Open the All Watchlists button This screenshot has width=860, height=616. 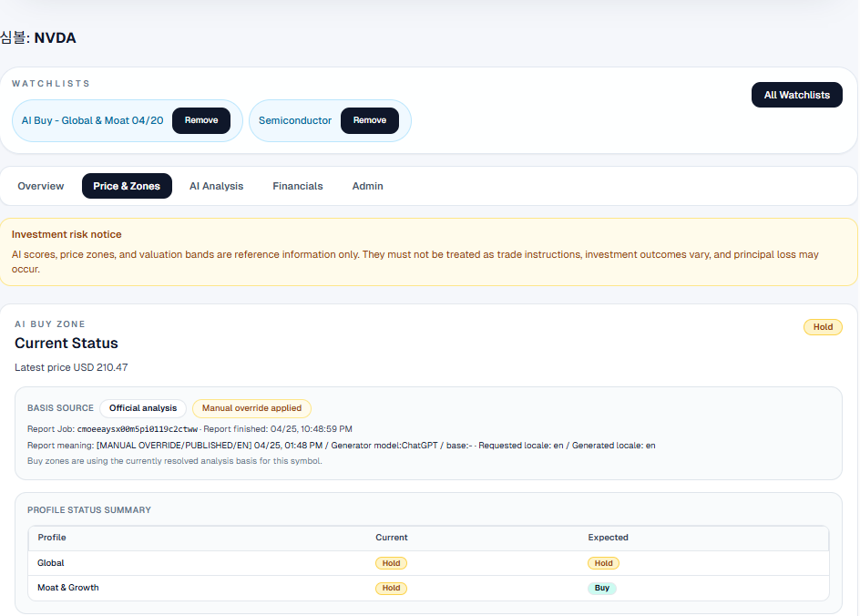pyautogui.click(x=796, y=95)
